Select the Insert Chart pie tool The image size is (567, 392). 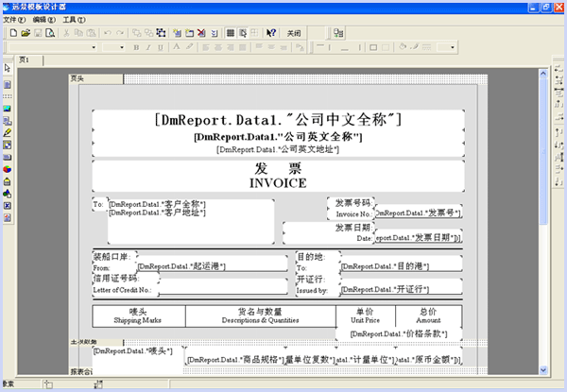point(8,169)
